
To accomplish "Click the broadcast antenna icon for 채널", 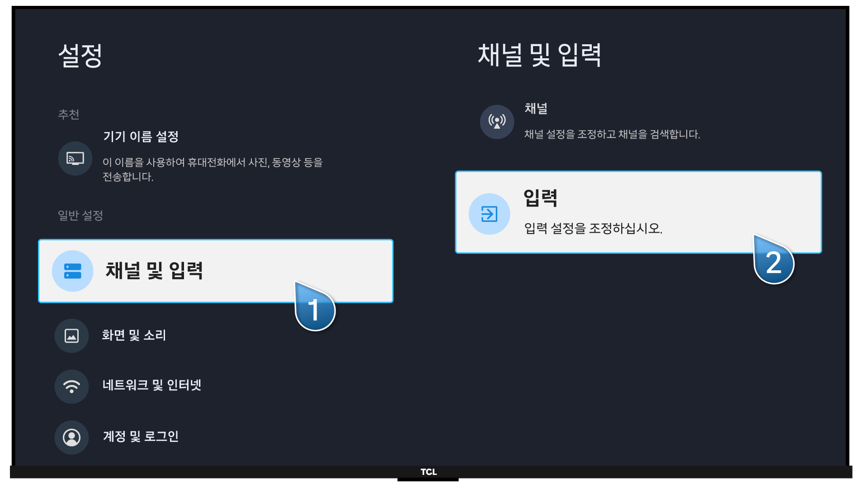I will [497, 122].
